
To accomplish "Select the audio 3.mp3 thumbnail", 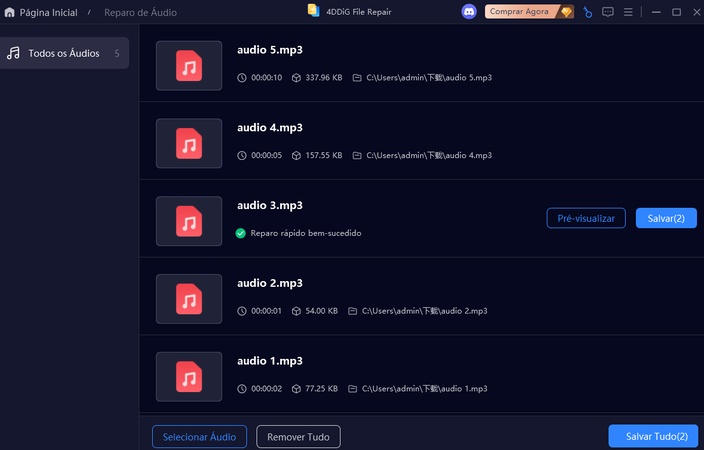I will 189,221.
